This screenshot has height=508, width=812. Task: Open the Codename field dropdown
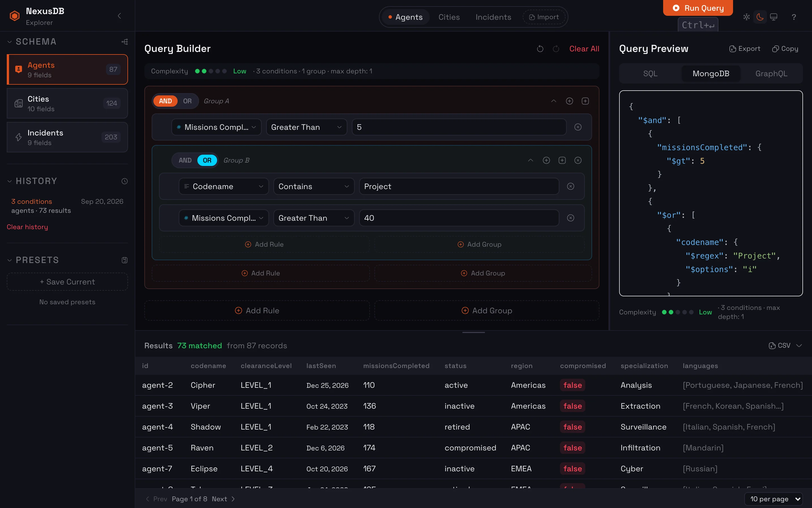(224, 186)
